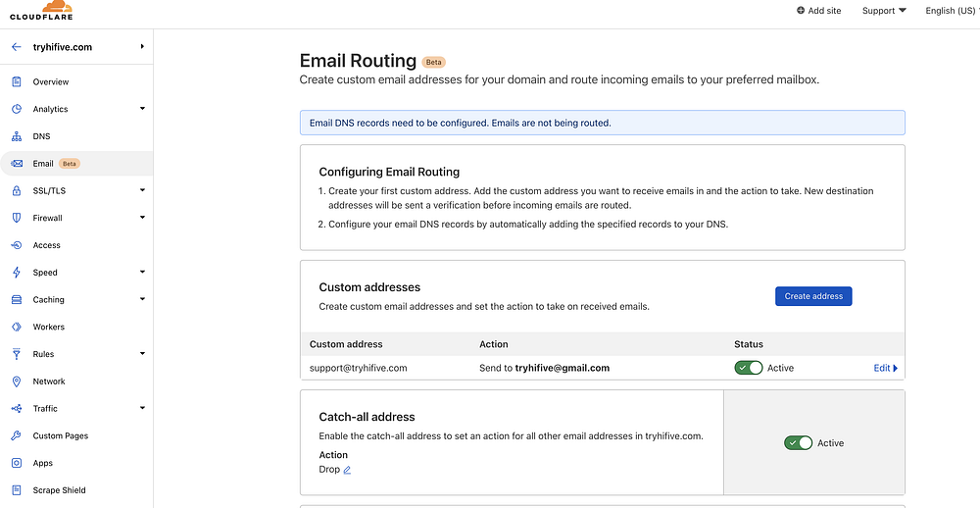Open the Support dropdown menu
Screen dimensions: 980x508
883,11
